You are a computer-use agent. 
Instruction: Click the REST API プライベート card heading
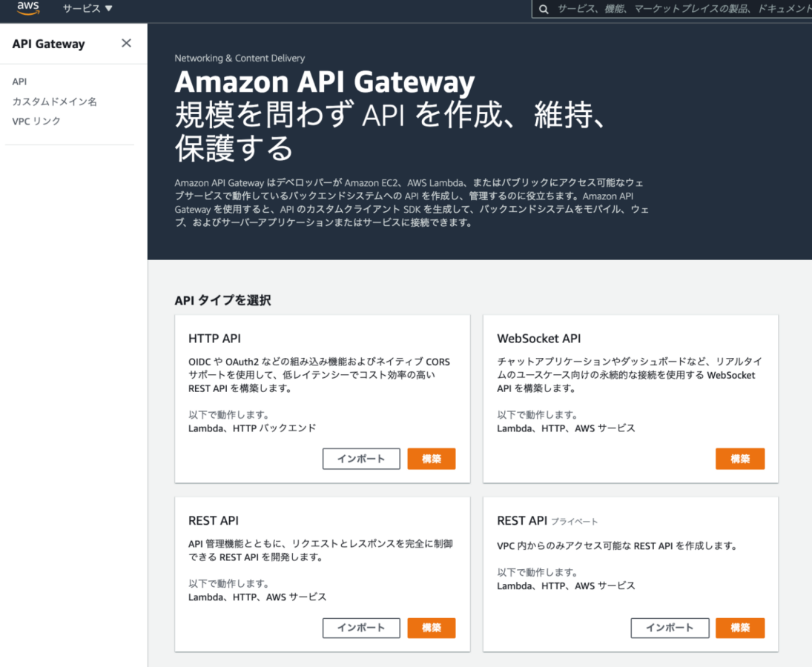tap(547, 520)
